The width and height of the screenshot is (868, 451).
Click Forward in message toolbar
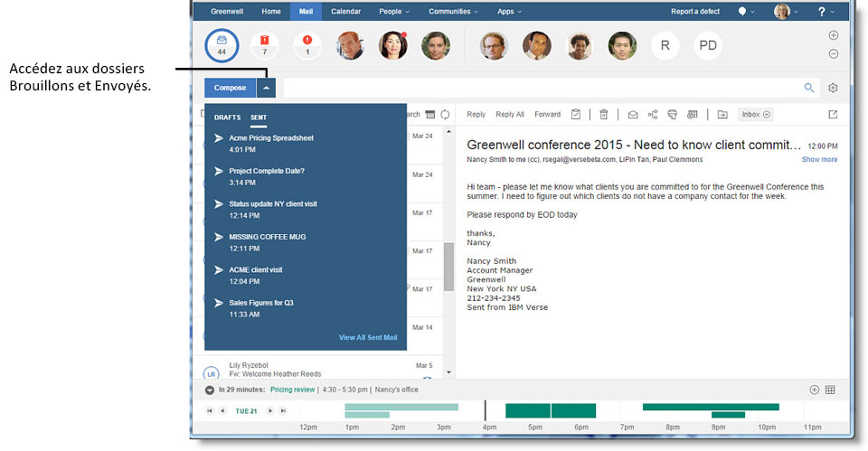[548, 115]
